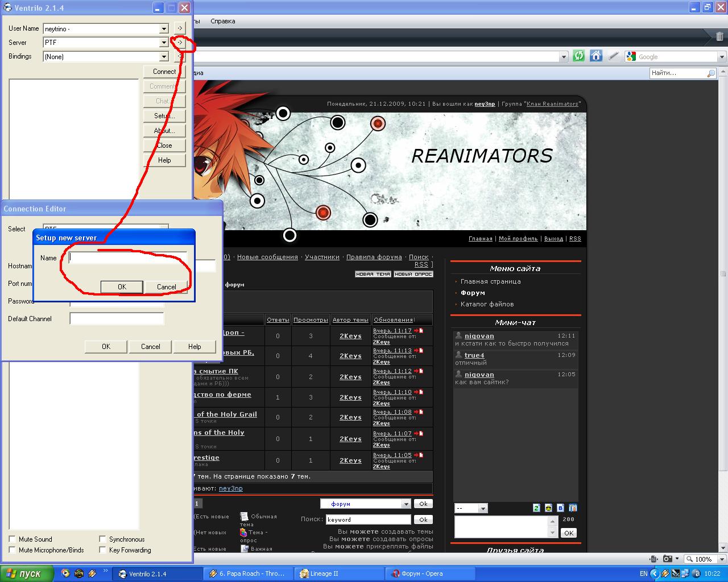
Task: Click the wand icon beside home button
Action: tap(613, 56)
